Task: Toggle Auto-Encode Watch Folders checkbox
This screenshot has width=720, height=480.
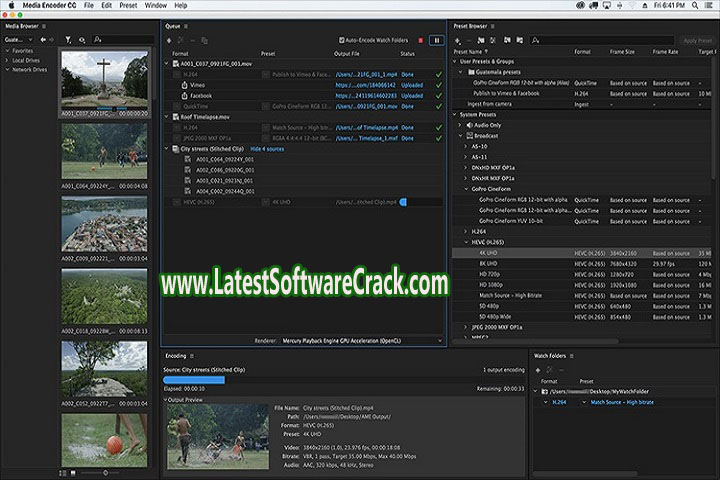Action: [342, 40]
